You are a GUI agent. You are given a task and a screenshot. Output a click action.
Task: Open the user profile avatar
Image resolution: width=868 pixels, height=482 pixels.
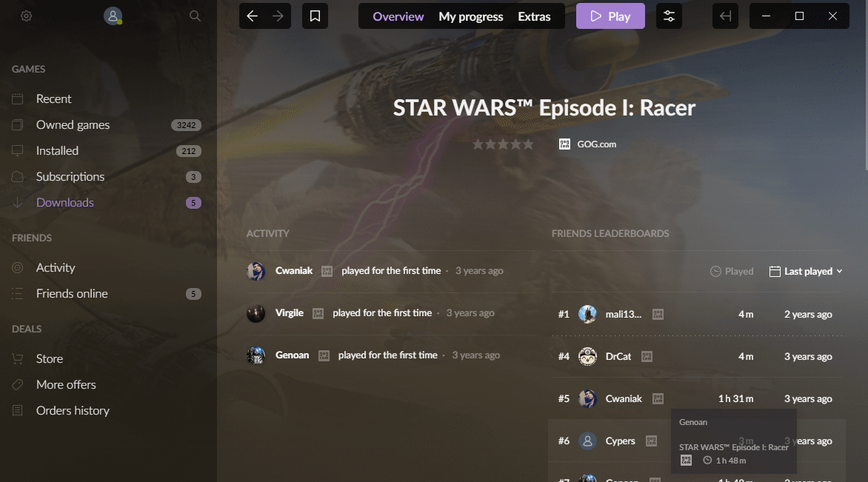point(113,16)
